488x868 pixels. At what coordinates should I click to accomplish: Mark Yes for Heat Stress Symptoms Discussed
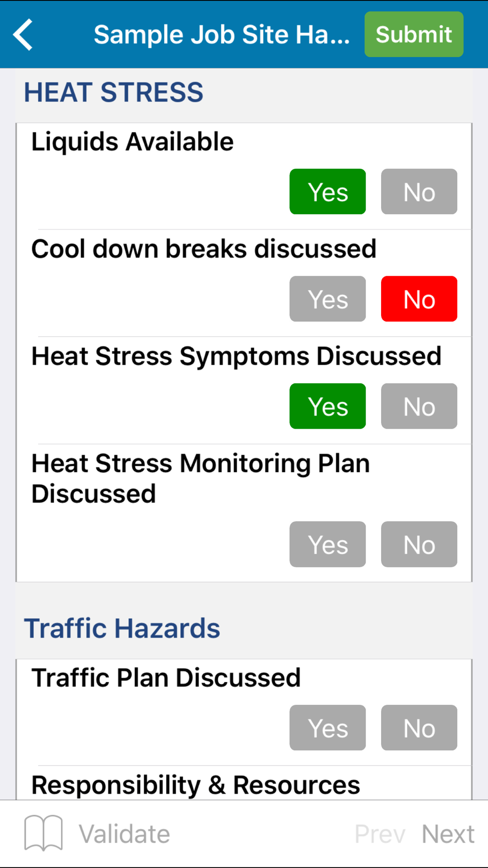(327, 406)
